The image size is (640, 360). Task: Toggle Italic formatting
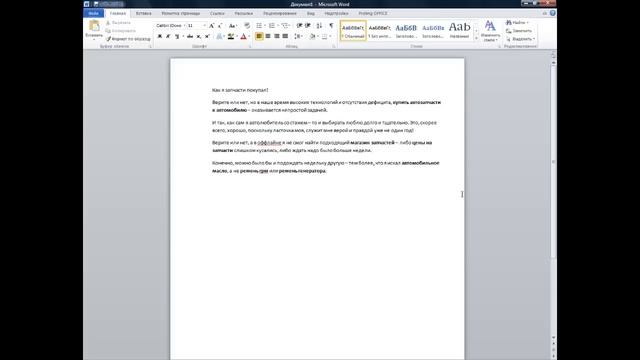click(x=168, y=36)
